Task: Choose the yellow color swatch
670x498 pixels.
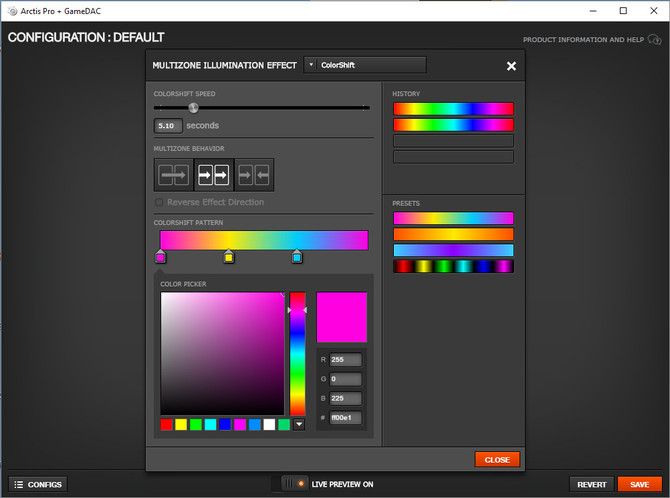Action: (181, 424)
